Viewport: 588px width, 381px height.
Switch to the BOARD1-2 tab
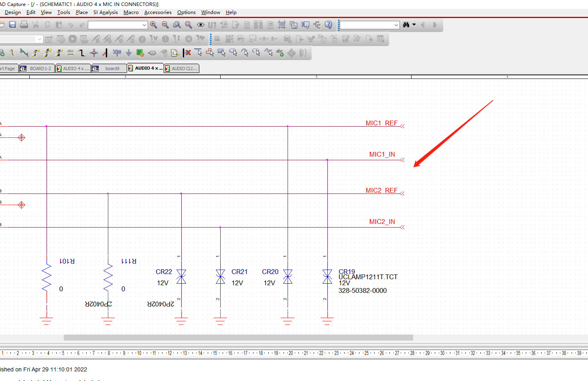tap(36, 69)
